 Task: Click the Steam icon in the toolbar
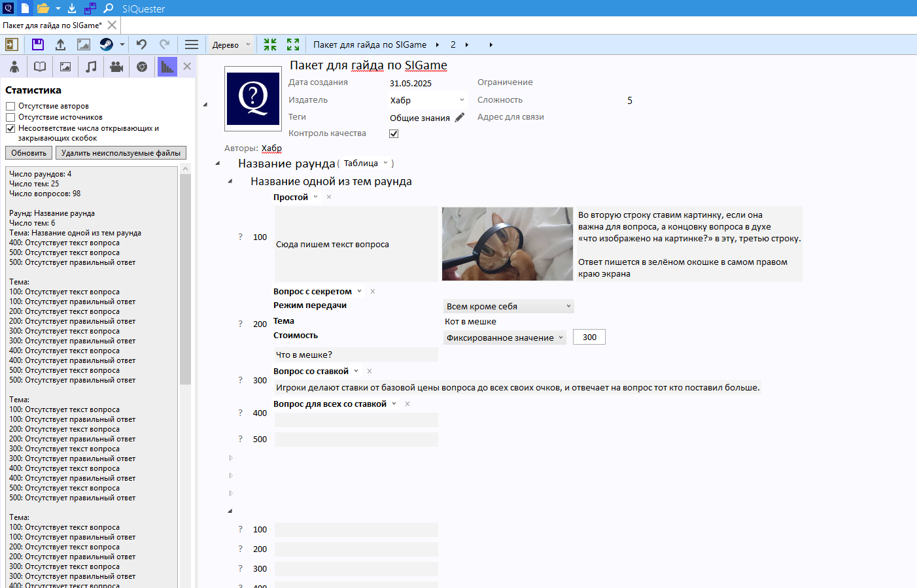coord(106,44)
